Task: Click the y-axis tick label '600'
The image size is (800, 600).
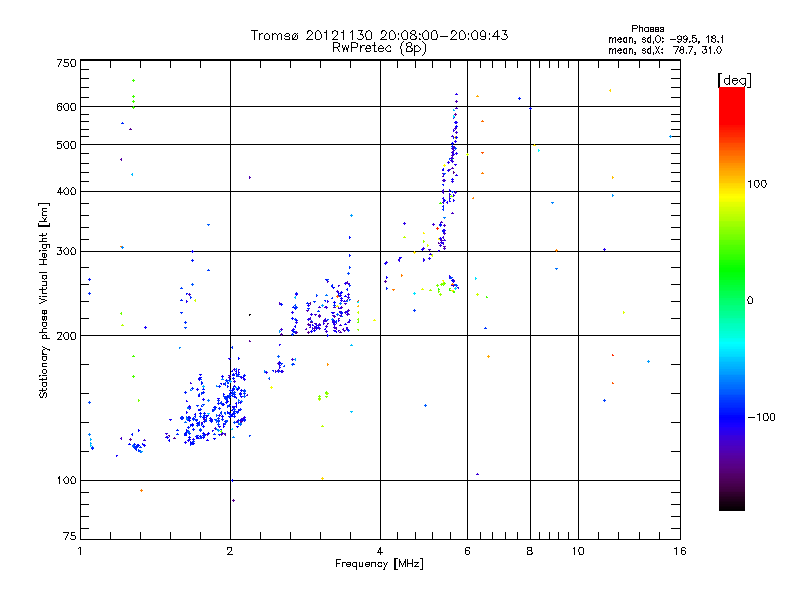Action: point(66,107)
